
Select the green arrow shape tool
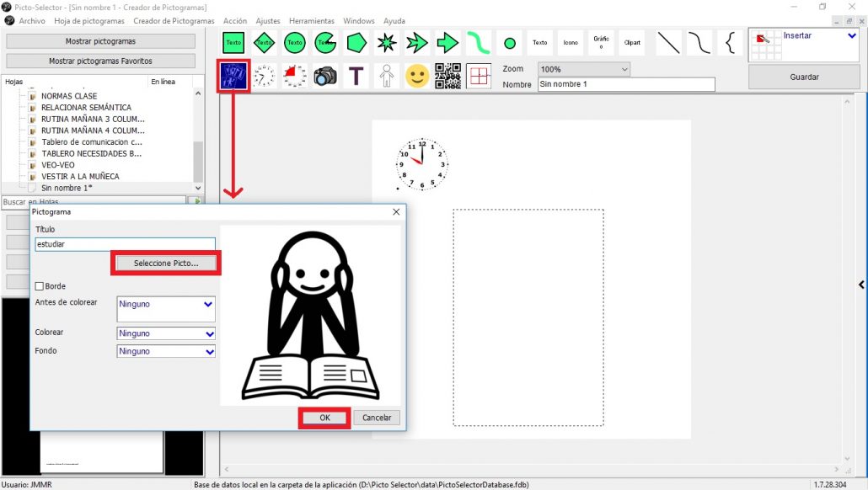point(447,42)
